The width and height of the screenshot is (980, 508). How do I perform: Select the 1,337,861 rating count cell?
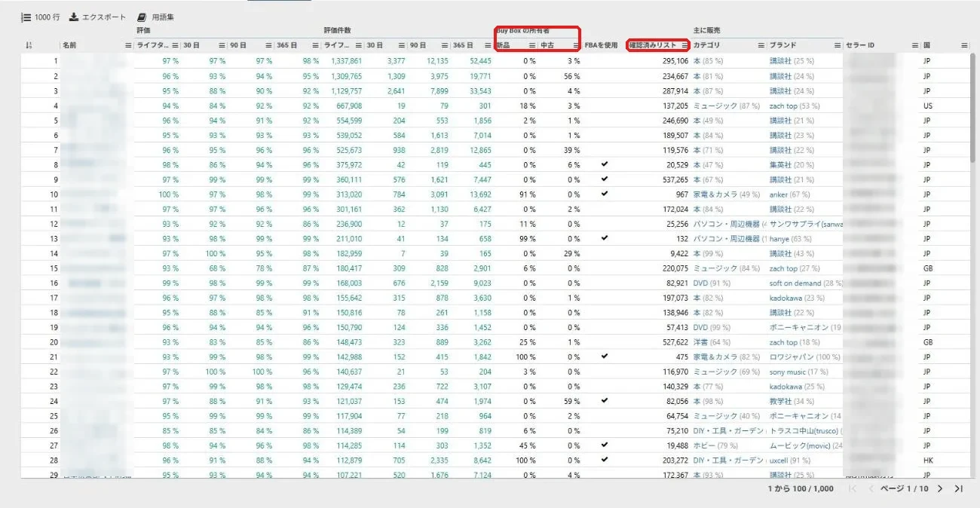[x=346, y=61]
